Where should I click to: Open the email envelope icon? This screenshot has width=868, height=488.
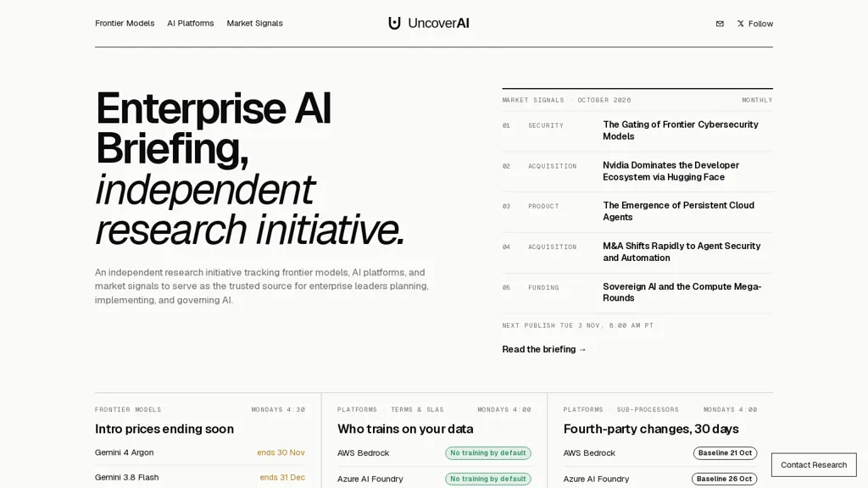(x=720, y=24)
